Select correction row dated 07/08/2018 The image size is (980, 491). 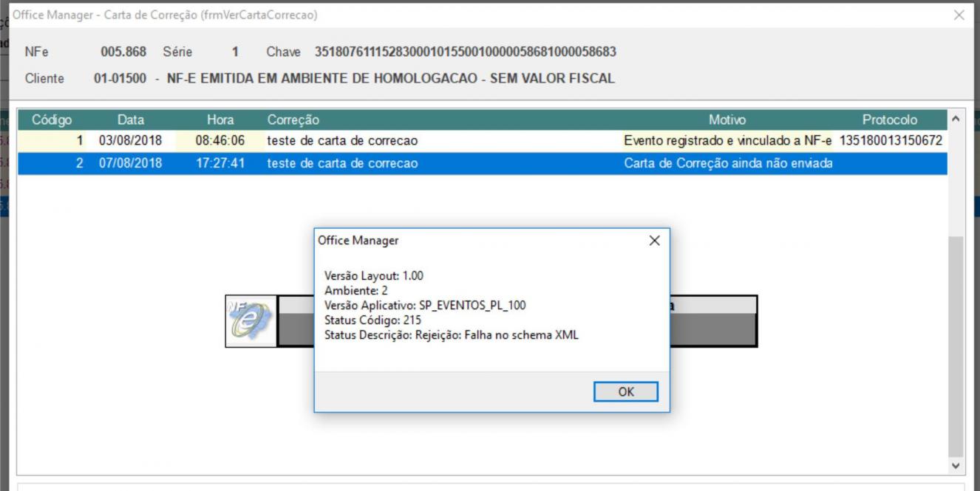tap(482, 163)
